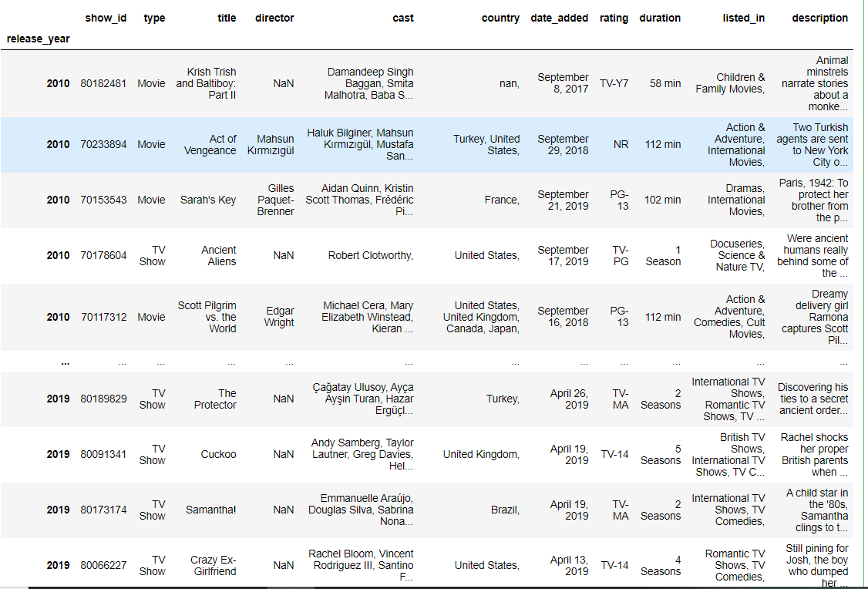Select the '4 Seasons' duration cell

(661, 566)
